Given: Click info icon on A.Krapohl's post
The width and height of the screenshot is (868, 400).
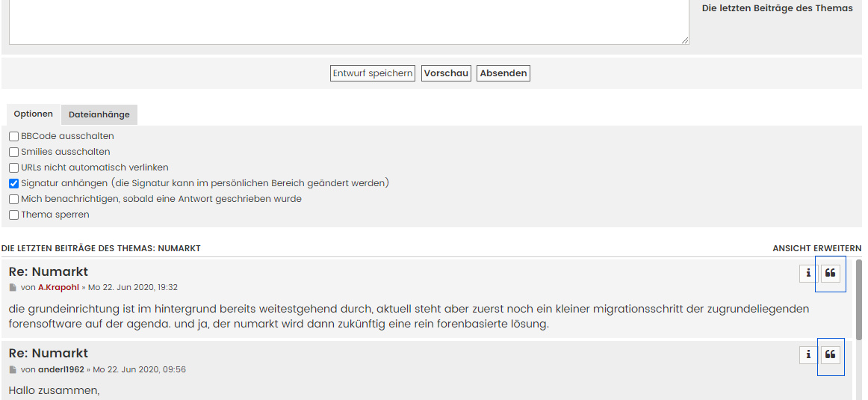Looking at the screenshot, I should click(x=808, y=274).
